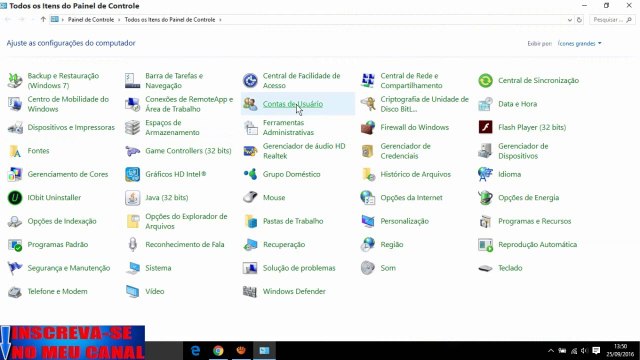Click the Programas Padrão link
The image size is (640, 360).
(58, 244)
